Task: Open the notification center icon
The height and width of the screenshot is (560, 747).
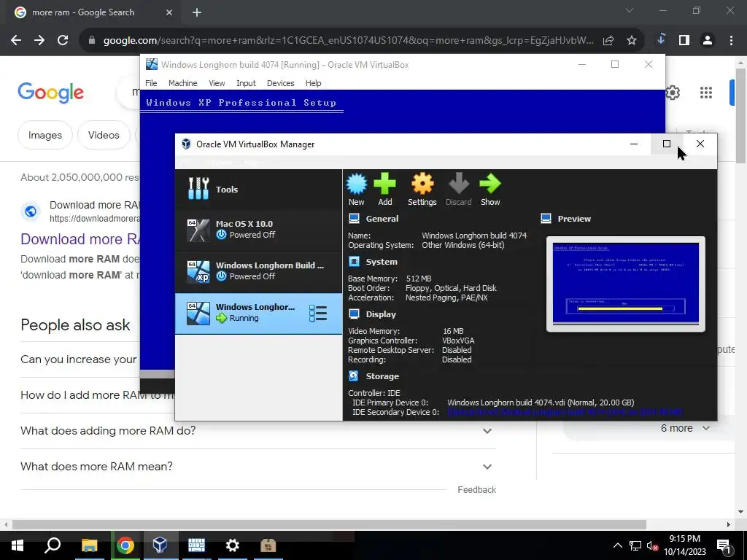Action: click(x=724, y=546)
